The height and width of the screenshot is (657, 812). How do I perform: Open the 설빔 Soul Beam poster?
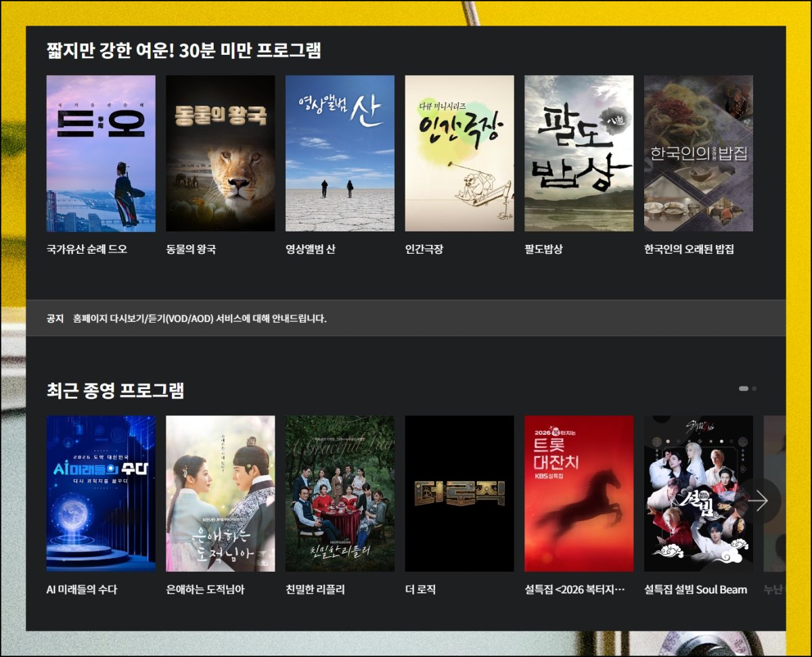tap(698, 494)
